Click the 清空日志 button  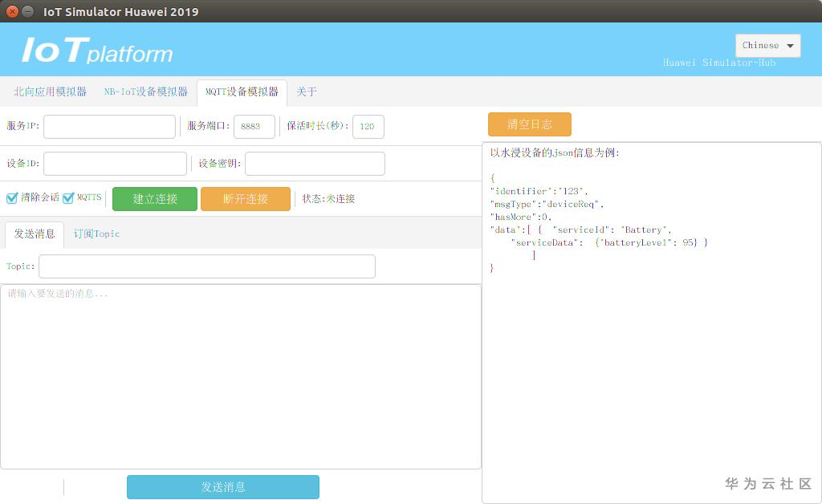coord(530,124)
